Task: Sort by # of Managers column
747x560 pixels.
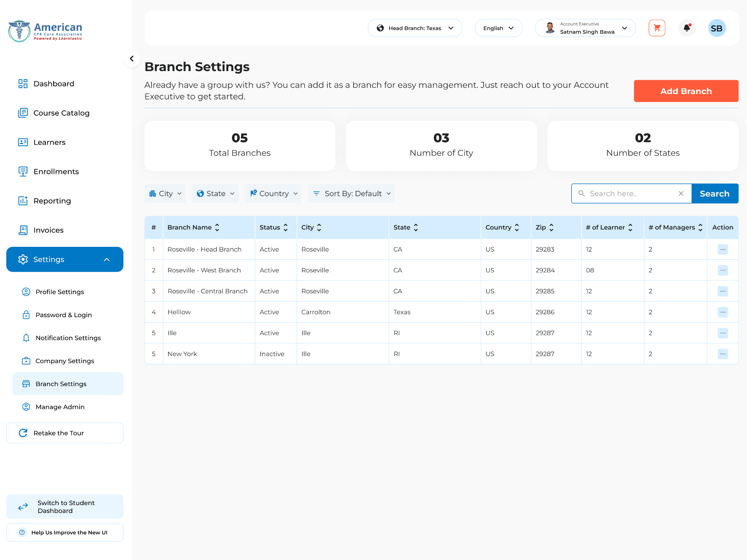Action: [x=700, y=227]
